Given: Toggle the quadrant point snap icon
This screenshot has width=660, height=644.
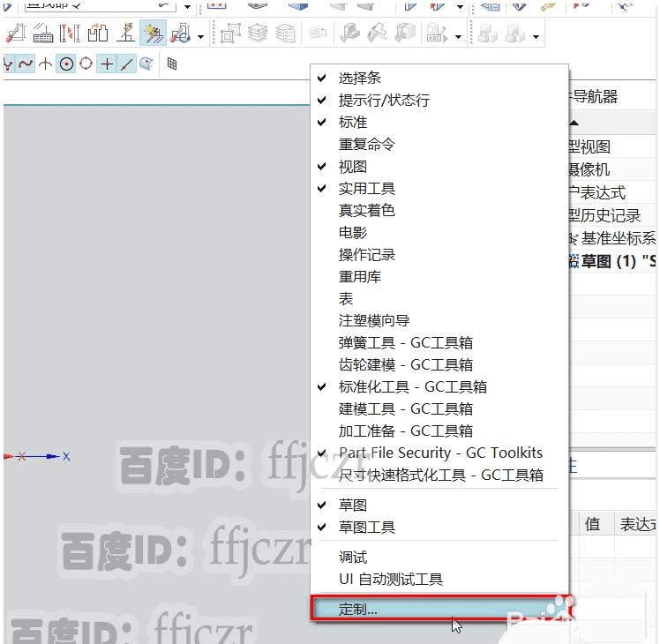Looking at the screenshot, I should pyautogui.click(x=86, y=64).
